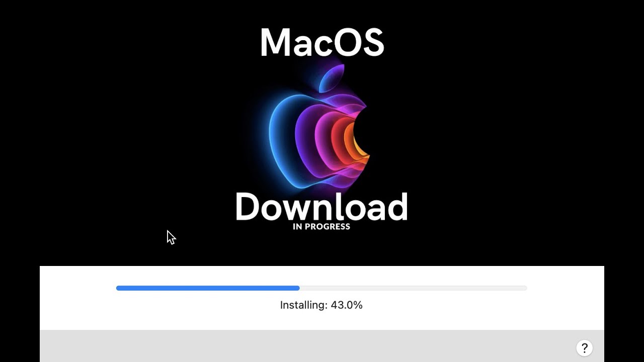644x362 pixels.
Task: Click the large "Download" heading
Action: pos(321,207)
